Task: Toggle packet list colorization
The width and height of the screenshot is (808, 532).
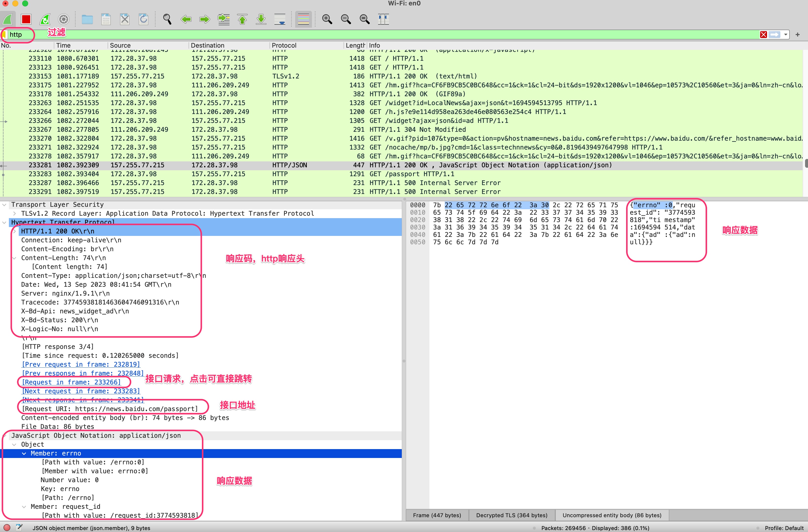Action: pyautogui.click(x=304, y=19)
